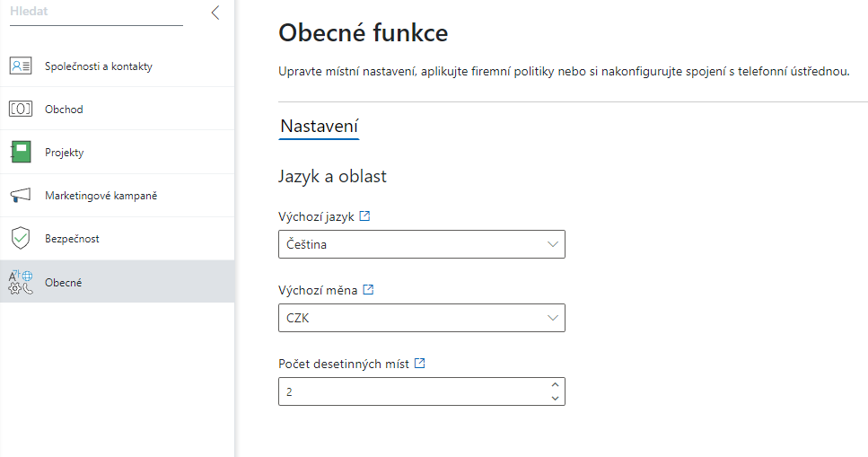Open external link icon beside Výchozí měna
The height and width of the screenshot is (457, 868).
pos(368,290)
